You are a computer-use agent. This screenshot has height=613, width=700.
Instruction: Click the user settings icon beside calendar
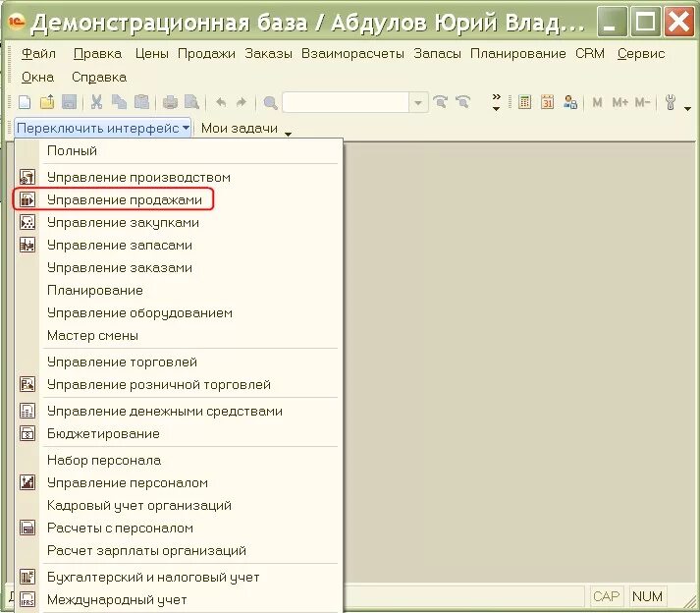[570, 103]
